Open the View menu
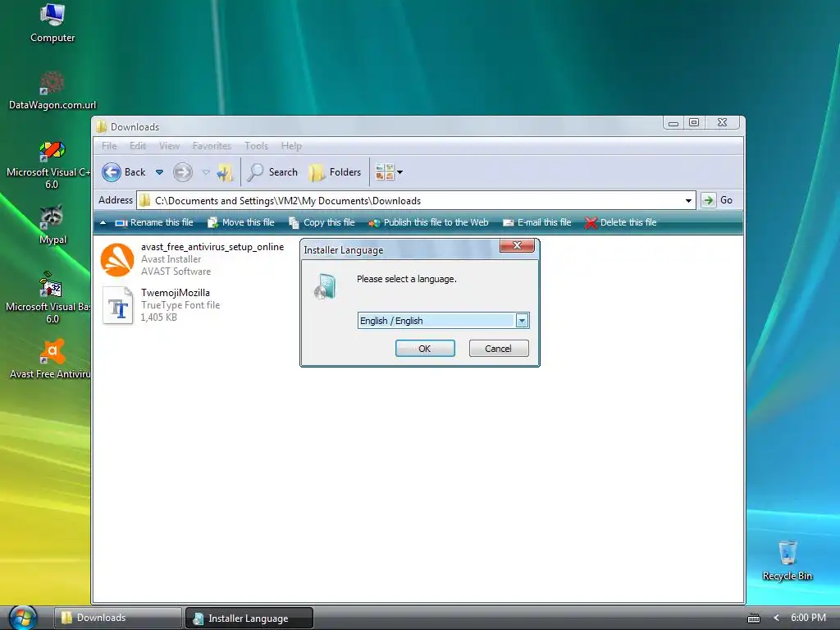Viewport: 840px width, 630px height. pos(169,146)
